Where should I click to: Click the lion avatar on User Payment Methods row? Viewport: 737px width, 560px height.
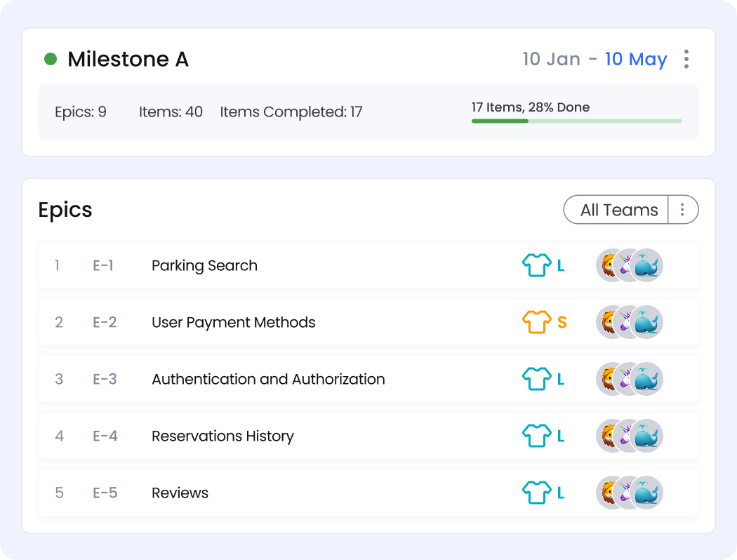click(606, 322)
